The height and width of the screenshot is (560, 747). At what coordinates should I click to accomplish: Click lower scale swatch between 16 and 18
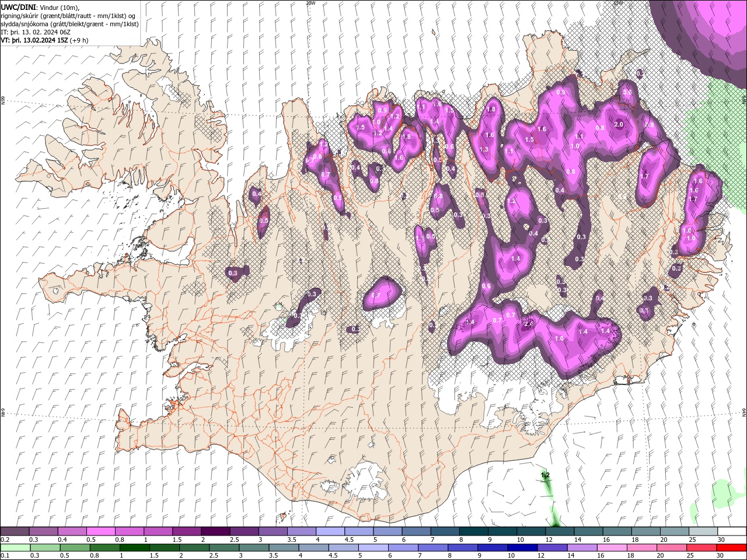click(x=613, y=548)
